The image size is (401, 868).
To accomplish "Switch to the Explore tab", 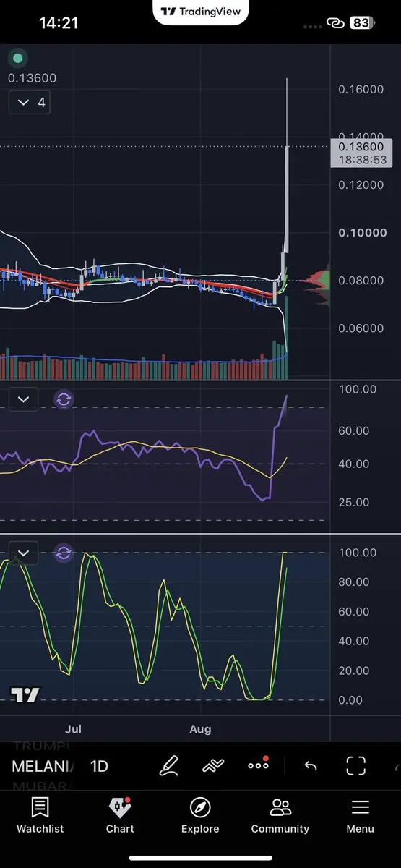I will 200,816.
